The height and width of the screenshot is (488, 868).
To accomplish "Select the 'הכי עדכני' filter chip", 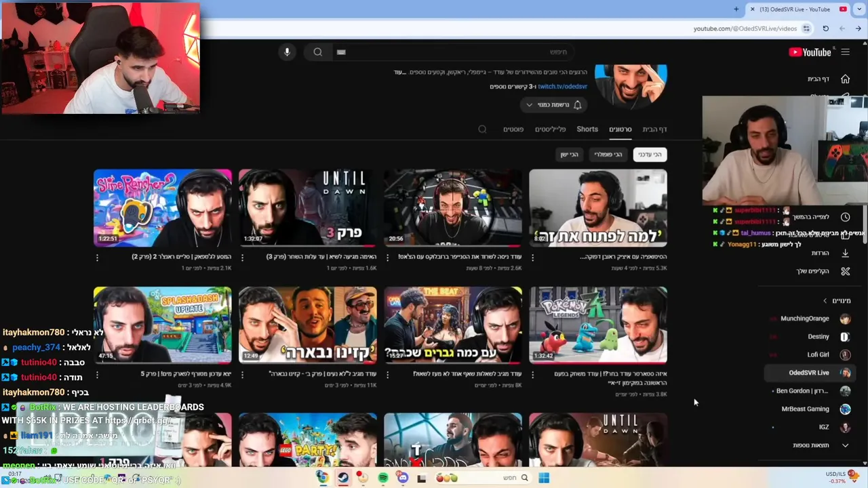I will coord(650,155).
